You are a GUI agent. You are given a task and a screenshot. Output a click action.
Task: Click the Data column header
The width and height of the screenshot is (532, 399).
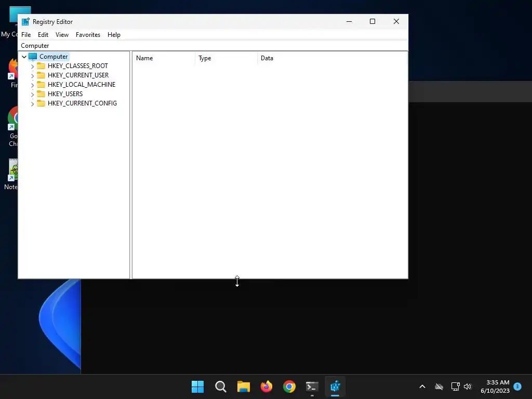tap(332, 58)
